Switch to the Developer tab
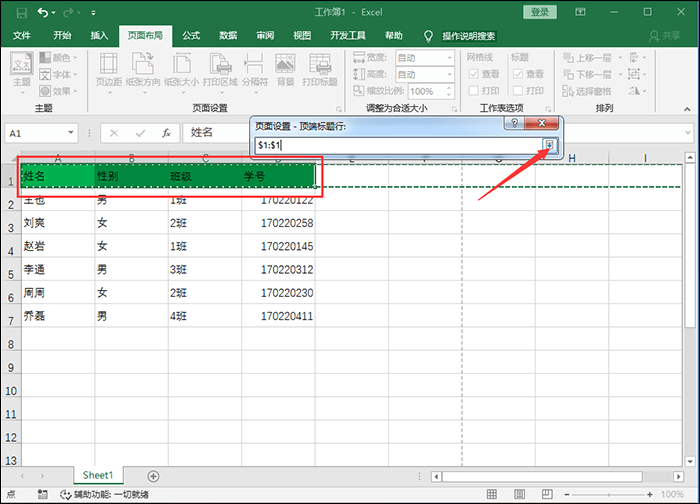Image resolution: width=700 pixels, height=504 pixels. pyautogui.click(x=348, y=36)
